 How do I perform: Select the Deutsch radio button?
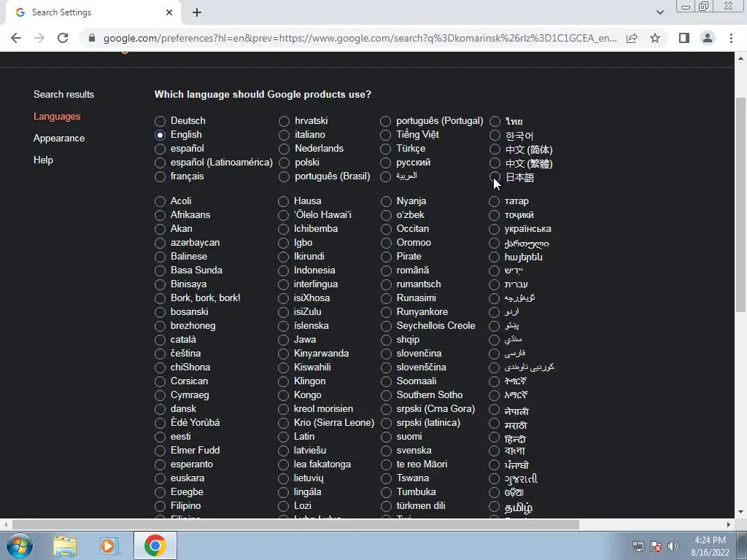[x=160, y=122]
